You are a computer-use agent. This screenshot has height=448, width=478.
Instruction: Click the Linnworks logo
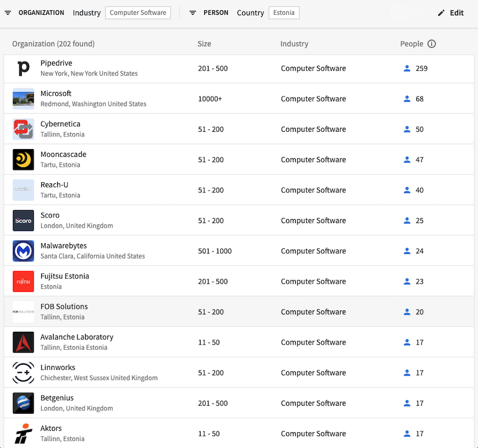pyautogui.click(x=22, y=372)
